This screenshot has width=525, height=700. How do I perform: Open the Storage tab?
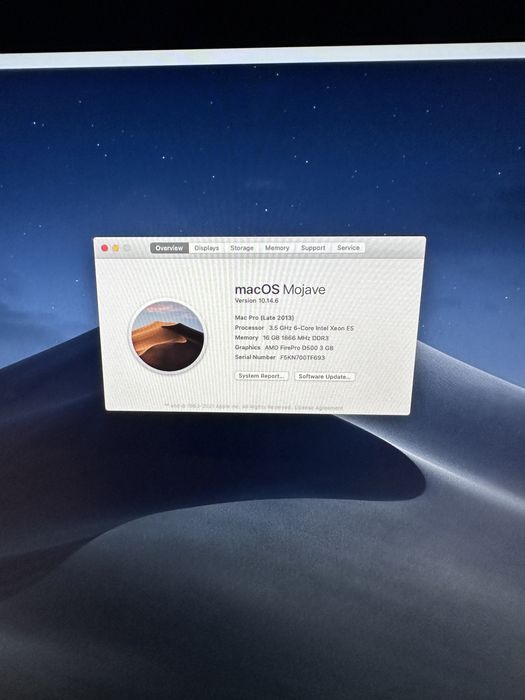tap(242, 248)
